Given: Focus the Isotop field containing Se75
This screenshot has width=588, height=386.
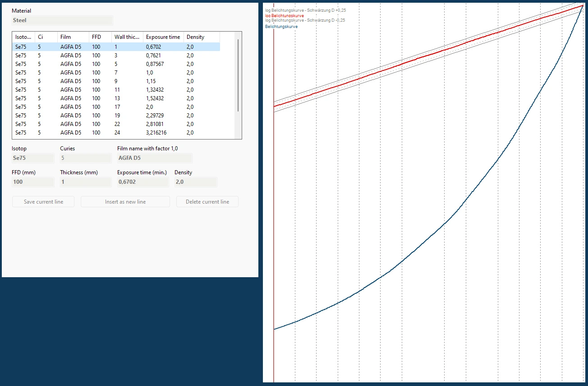Looking at the screenshot, I should pos(32,158).
